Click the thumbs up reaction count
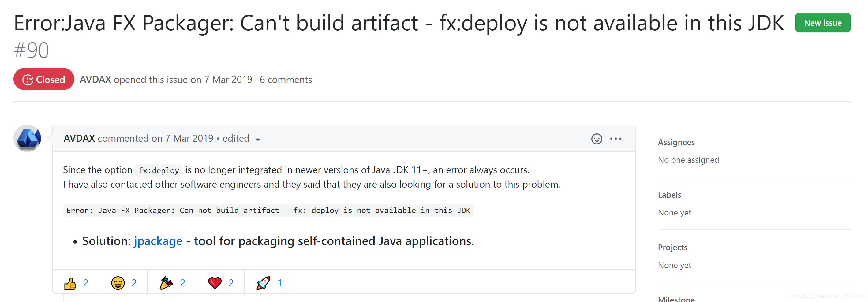Screen dimensions: 868x302 coord(86,282)
